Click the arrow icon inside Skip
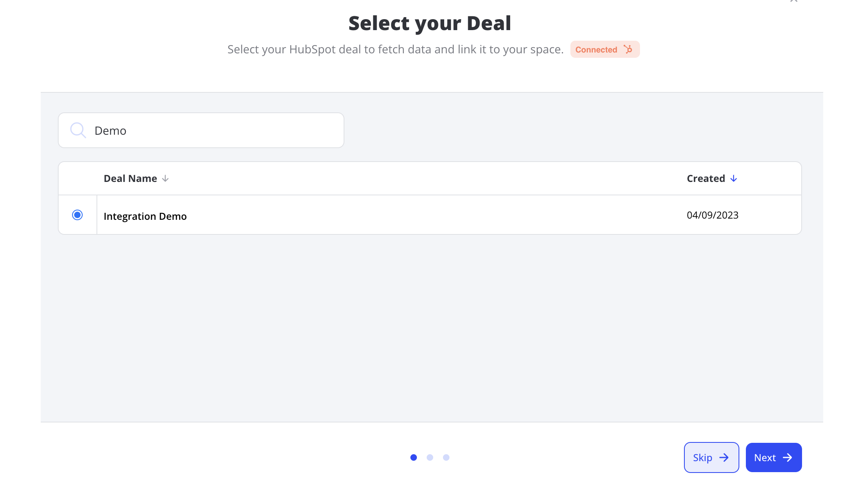The height and width of the screenshot is (488, 868). (724, 457)
